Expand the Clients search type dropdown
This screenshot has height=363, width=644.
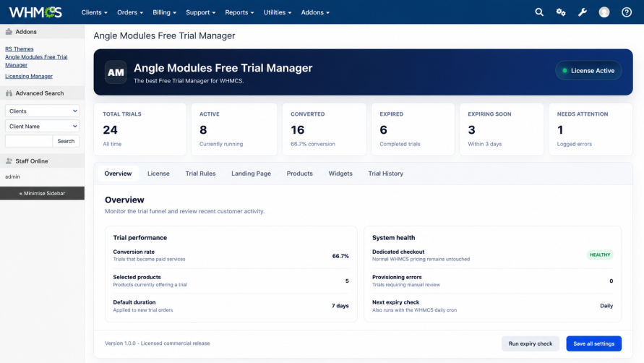tap(43, 111)
